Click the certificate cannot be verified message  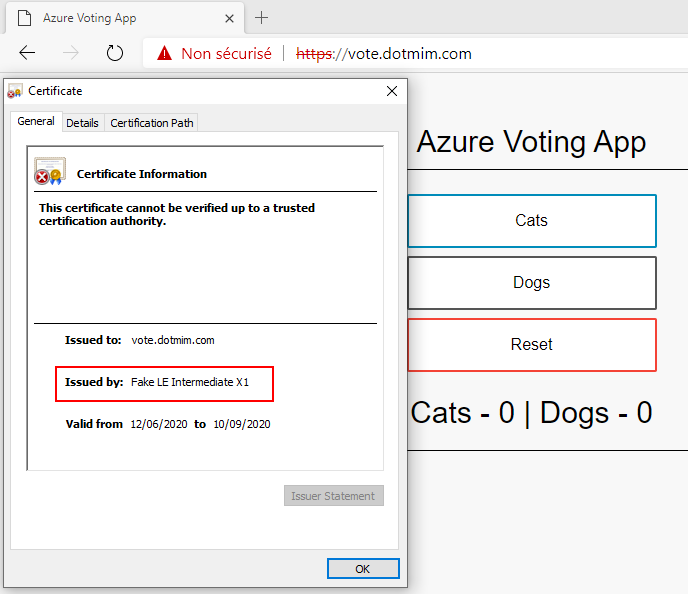177,215
